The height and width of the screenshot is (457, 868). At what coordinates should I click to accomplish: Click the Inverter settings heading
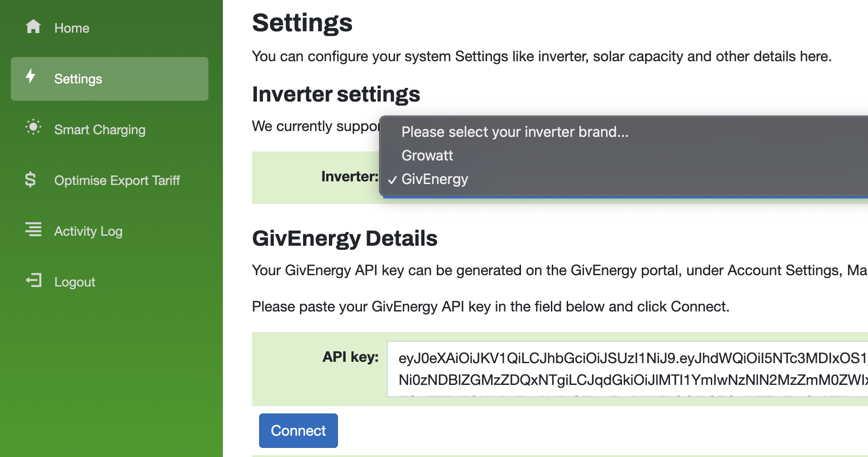tap(336, 94)
